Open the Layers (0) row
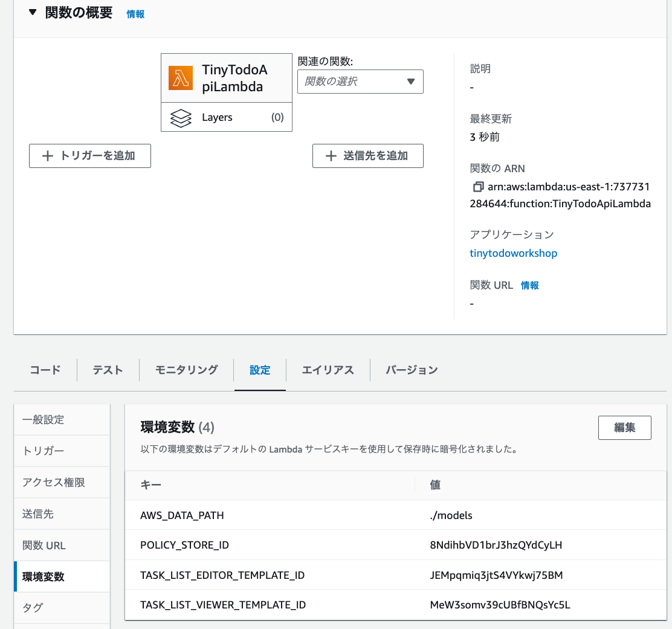The height and width of the screenshot is (629, 672). [226, 117]
